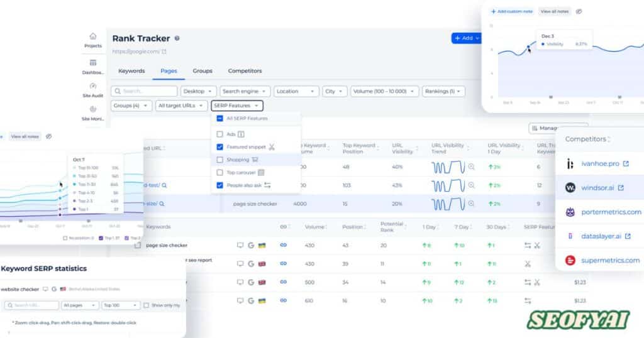Open the windsor.ai external link icon
The width and height of the screenshot is (644, 338).
coord(621,188)
